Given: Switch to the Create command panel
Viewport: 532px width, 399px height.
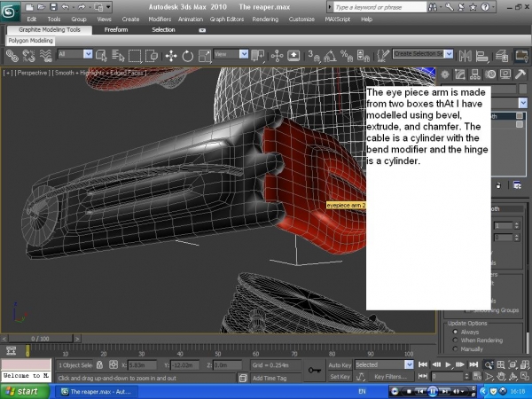Looking at the screenshot, I should (445, 74).
